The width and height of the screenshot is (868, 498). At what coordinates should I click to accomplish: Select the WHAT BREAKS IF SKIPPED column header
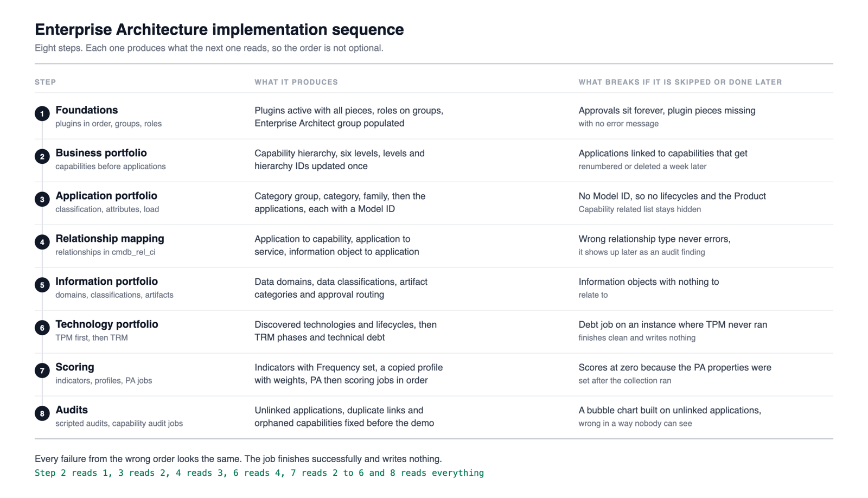[x=680, y=82]
